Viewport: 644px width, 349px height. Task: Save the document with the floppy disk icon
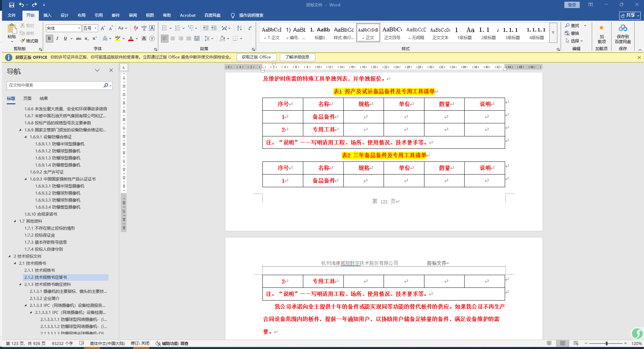[12, 5]
